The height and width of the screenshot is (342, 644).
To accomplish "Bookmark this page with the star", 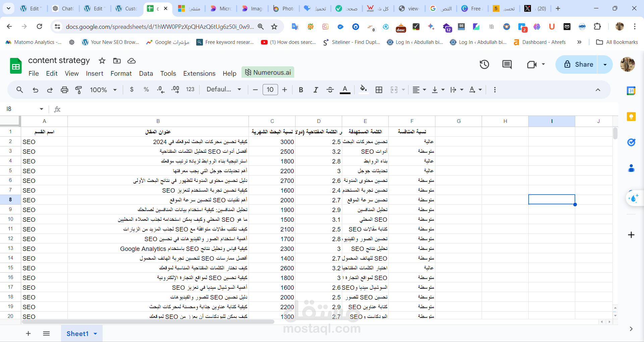I will click(x=274, y=26).
